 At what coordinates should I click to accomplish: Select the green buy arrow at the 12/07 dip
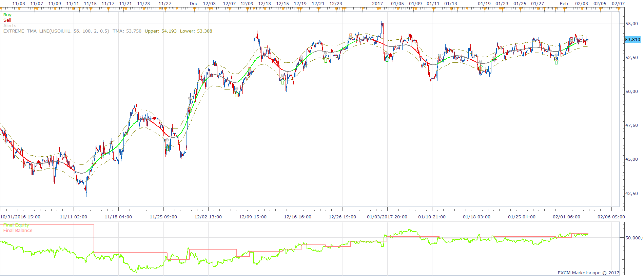coord(237,95)
